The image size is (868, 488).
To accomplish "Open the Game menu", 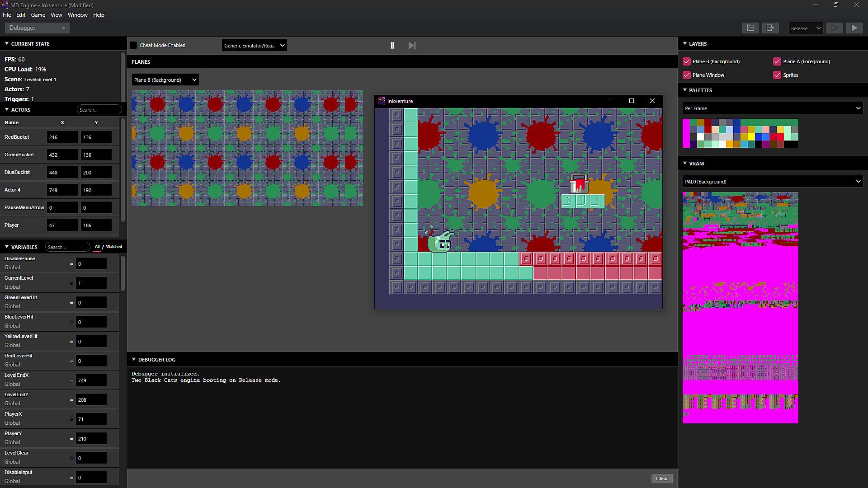I will pyautogui.click(x=38, y=15).
